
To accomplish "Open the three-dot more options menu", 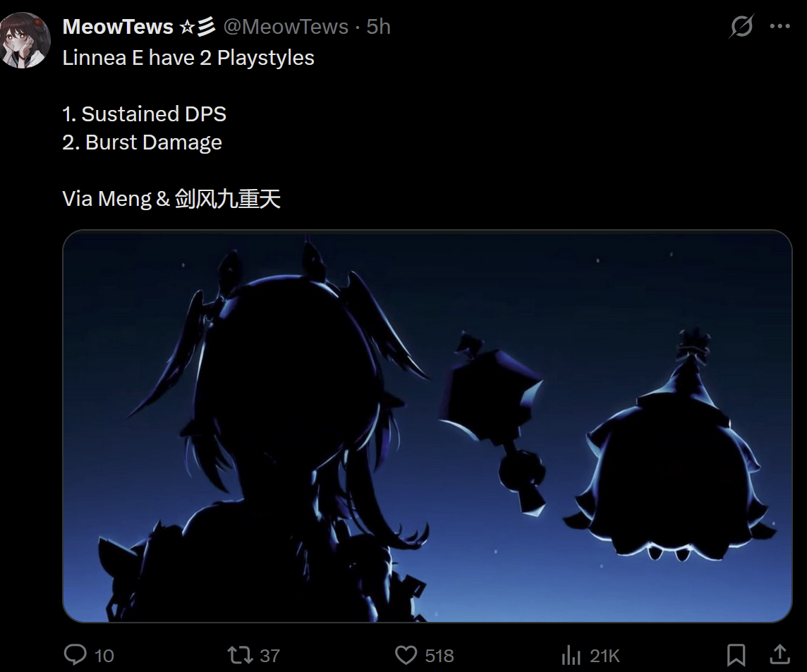I will 779,26.
